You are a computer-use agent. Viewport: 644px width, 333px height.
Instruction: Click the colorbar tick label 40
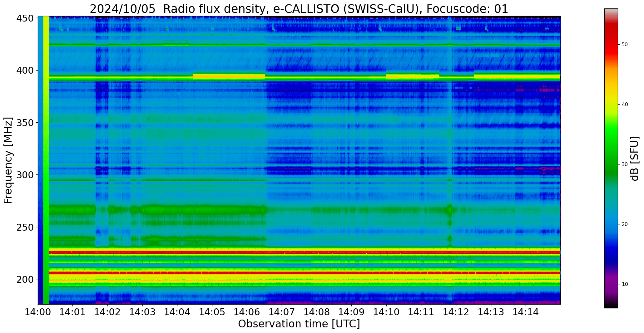pos(625,105)
